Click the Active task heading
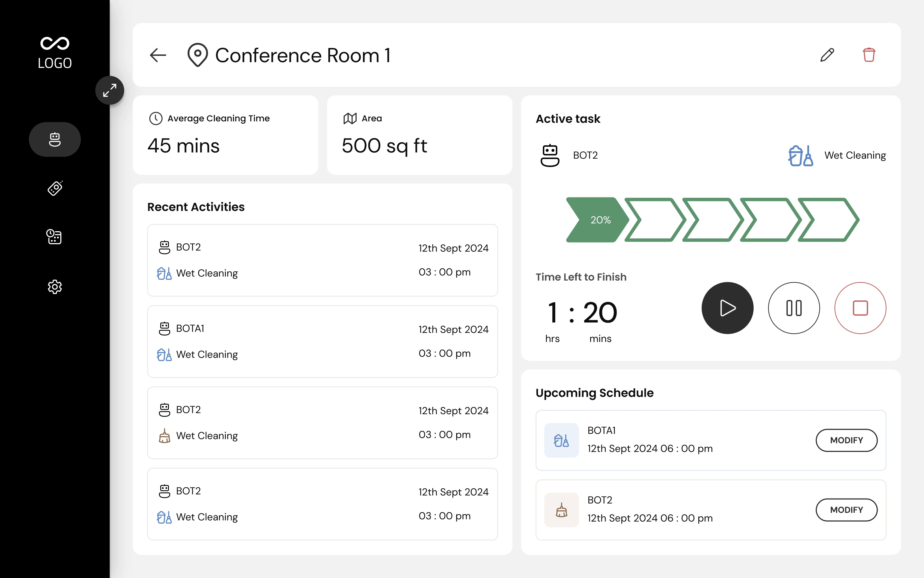 point(568,119)
